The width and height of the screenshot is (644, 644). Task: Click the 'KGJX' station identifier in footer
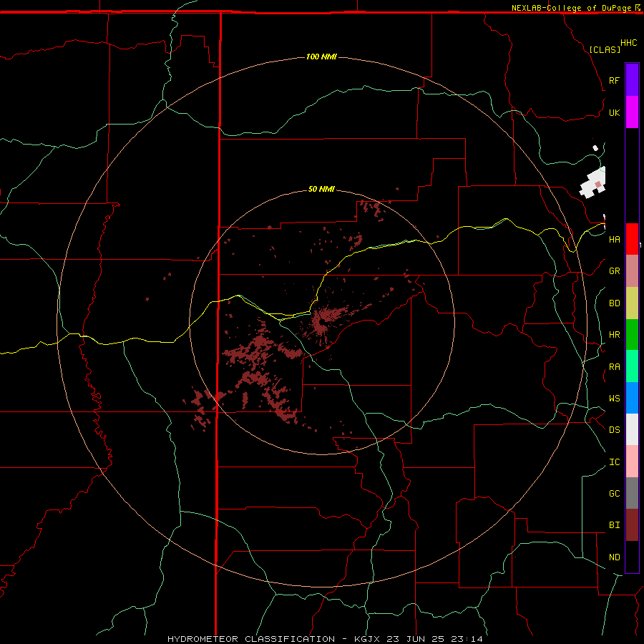pos(367,639)
